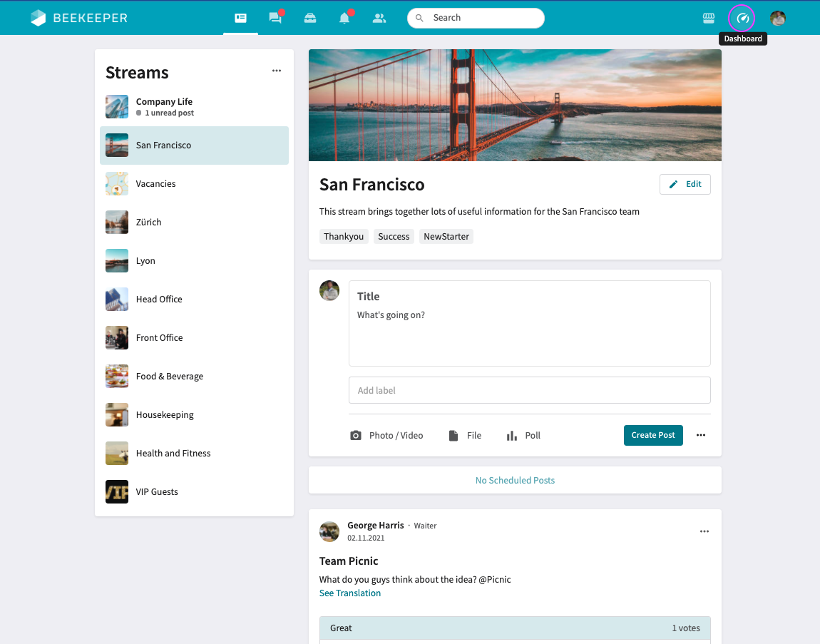This screenshot has height=644, width=820.
Task: Attach a Photo / Video to post
Action: (x=386, y=435)
